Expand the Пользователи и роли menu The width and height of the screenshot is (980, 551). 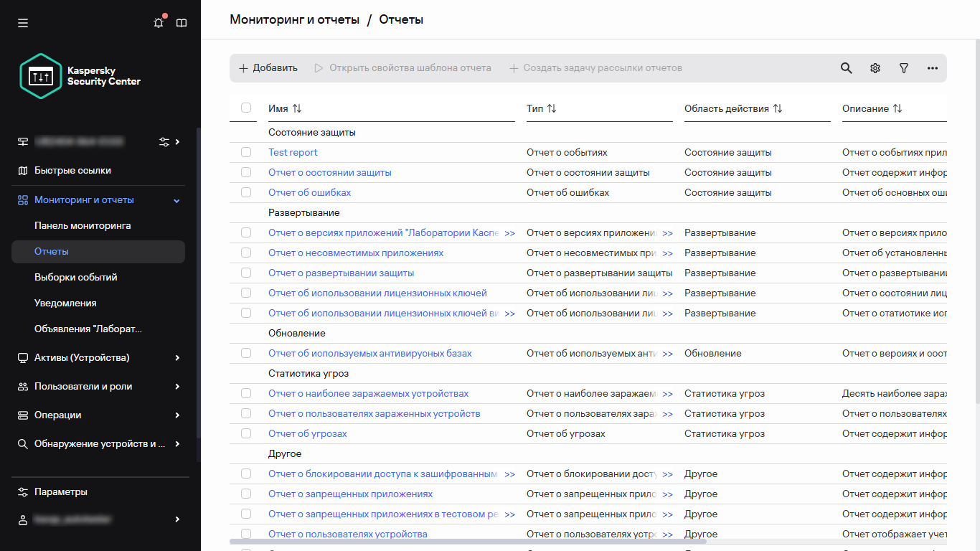pyautogui.click(x=177, y=386)
